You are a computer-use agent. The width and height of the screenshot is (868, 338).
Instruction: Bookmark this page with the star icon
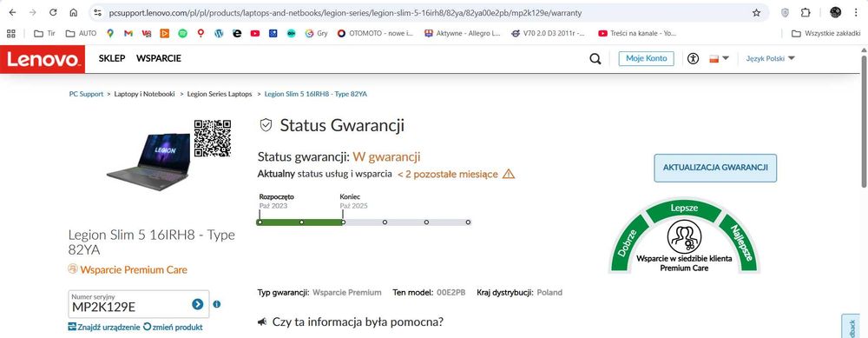point(756,12)
